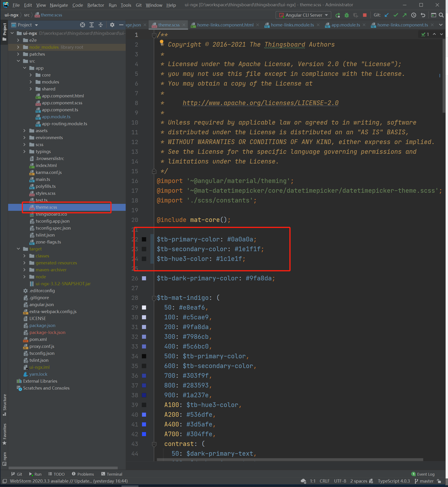Click the Terminal tool window button
The image size is (448, 487).
(112, 474)
